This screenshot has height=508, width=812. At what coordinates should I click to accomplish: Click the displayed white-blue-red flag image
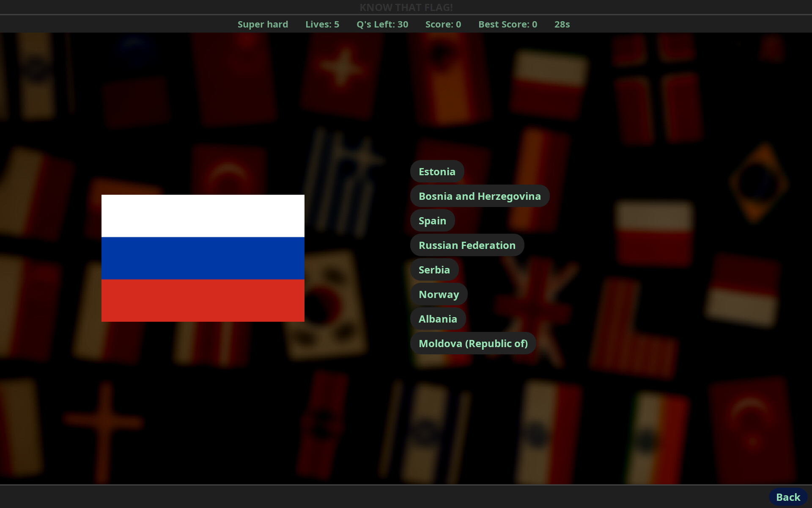point(203,258)
